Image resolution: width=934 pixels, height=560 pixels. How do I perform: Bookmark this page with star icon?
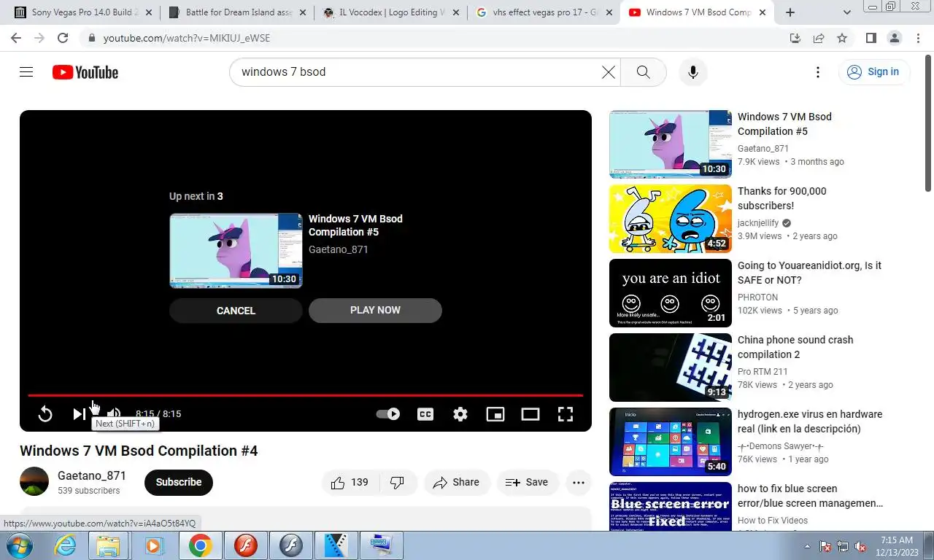point(842,38)
